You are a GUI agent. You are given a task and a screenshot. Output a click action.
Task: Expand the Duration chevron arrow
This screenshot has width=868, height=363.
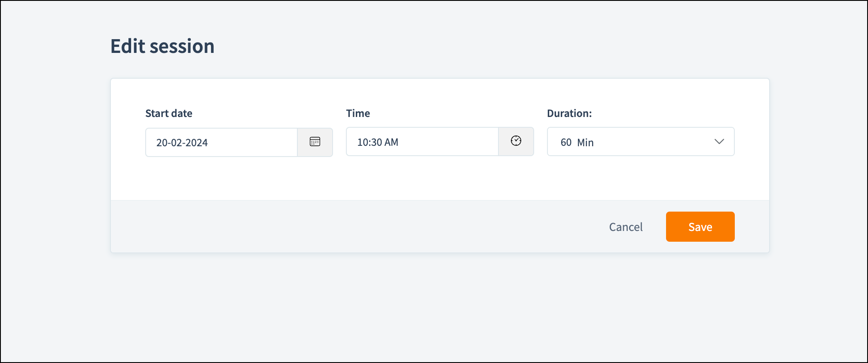pyautogui.click(x=719, y=142)
